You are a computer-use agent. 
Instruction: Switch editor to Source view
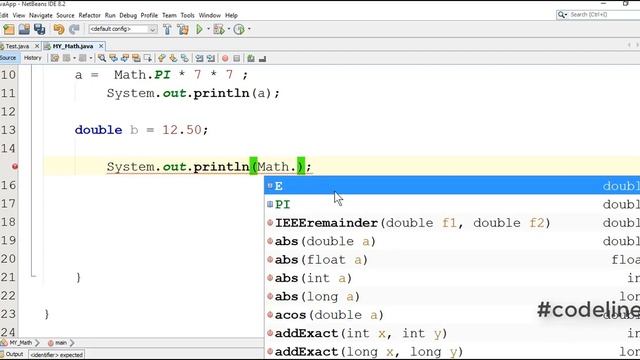pyautogui.click(x=8, y=58)
